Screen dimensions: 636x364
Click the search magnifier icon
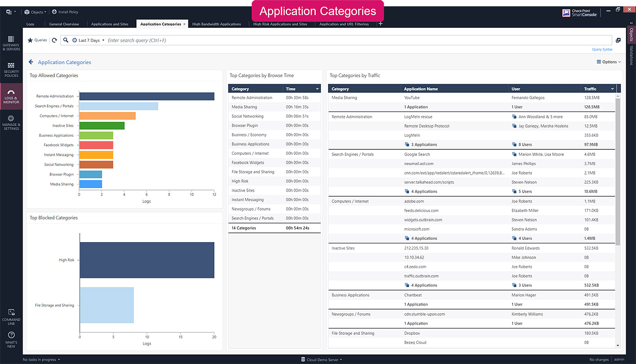[x=66, y=40]
